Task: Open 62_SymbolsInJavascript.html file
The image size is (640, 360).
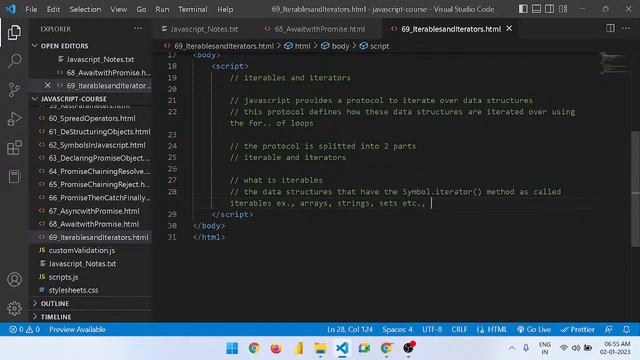Action: 97,145
